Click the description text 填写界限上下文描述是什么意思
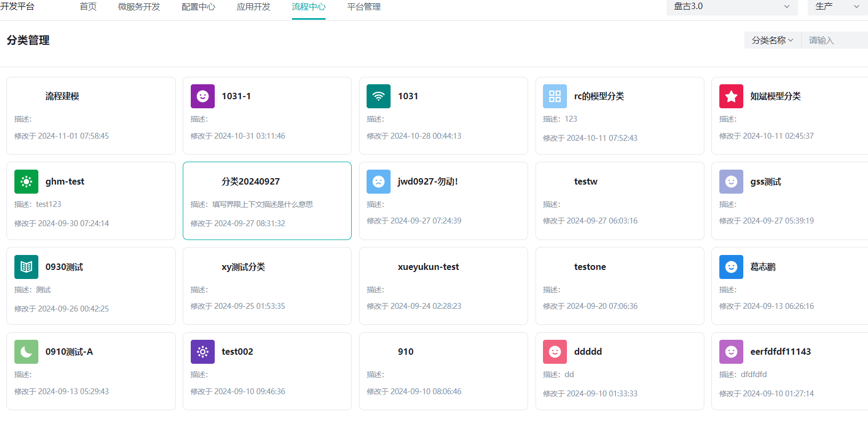This screenshot has height=431, width=868. click(x=263, y=204)
